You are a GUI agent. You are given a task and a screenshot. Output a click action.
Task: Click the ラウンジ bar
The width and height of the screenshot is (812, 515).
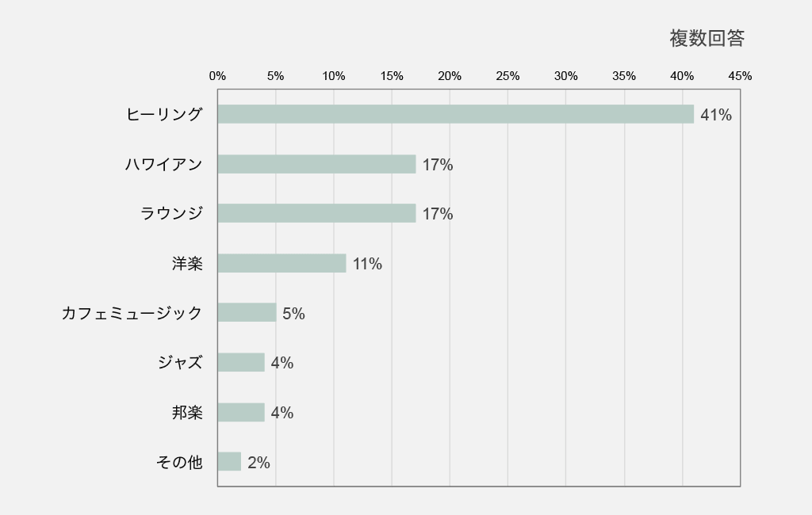316,213
